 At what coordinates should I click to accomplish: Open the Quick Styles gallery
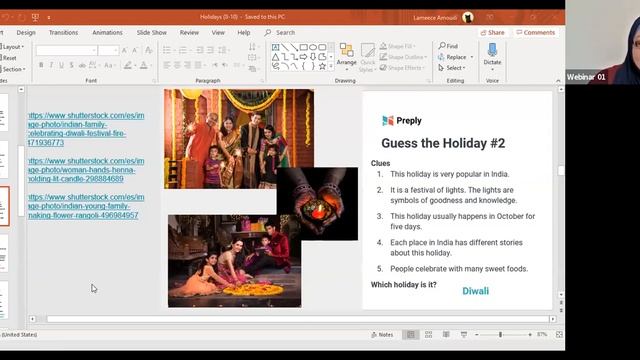point(367,58)
